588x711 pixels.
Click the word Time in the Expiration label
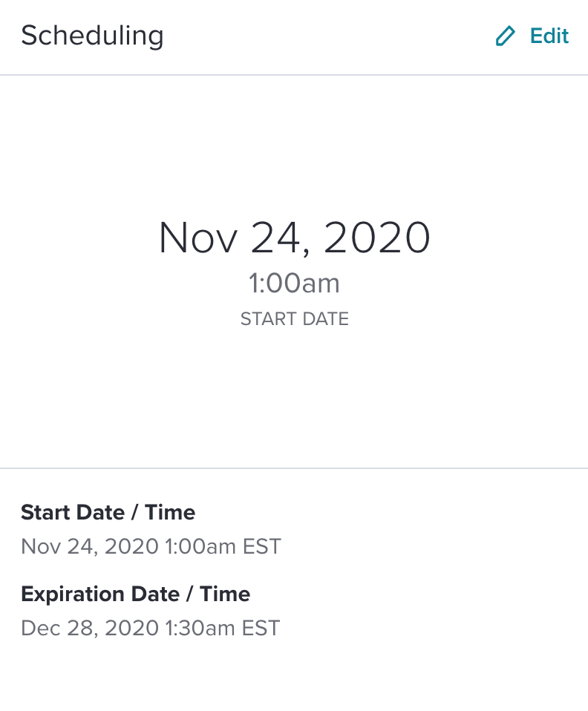225,594
